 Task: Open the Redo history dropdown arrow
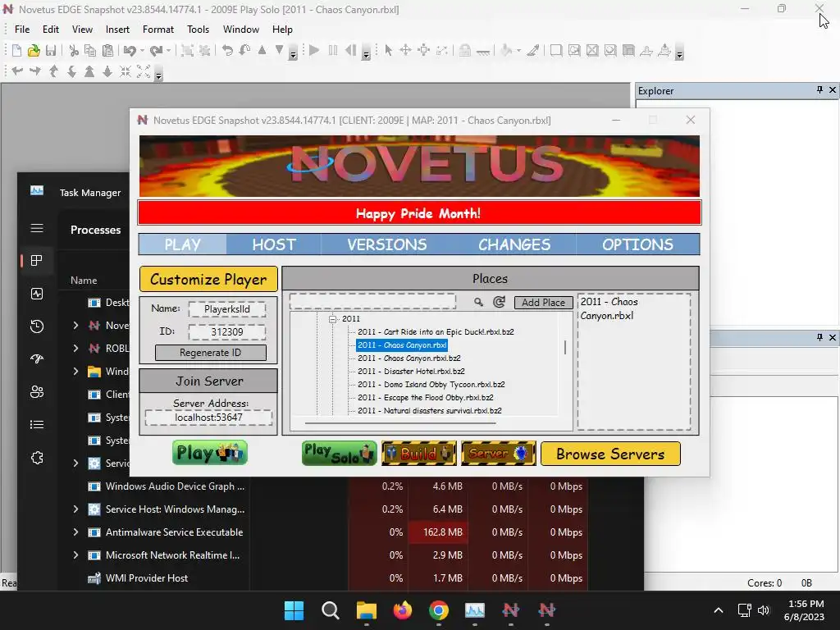tap(168, 51)
